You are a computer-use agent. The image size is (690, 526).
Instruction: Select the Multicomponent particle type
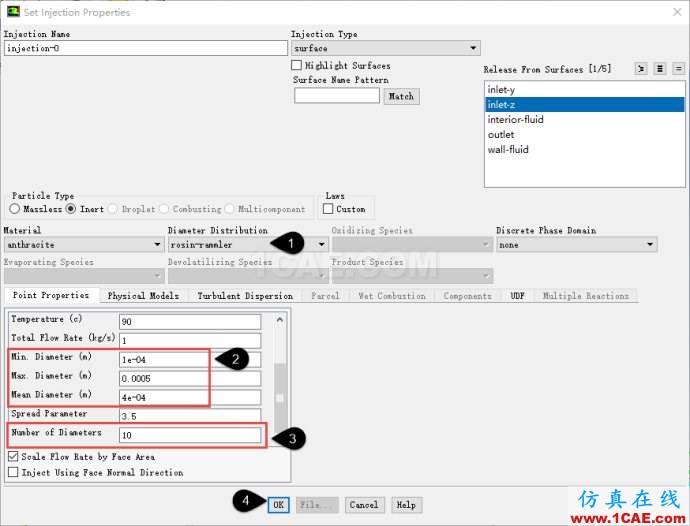(229, 209)
